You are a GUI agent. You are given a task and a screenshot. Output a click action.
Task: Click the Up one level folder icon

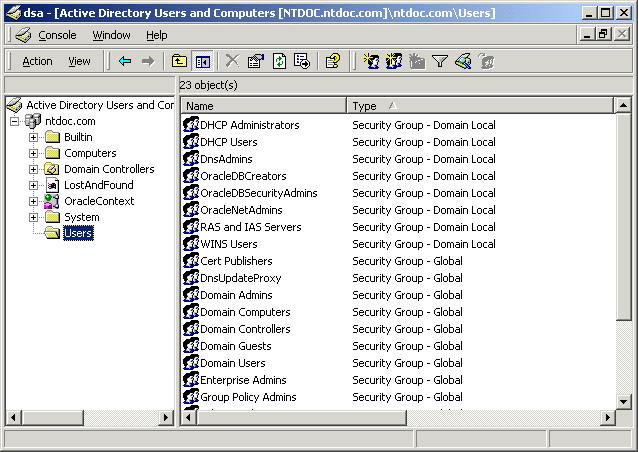[180, 61]
